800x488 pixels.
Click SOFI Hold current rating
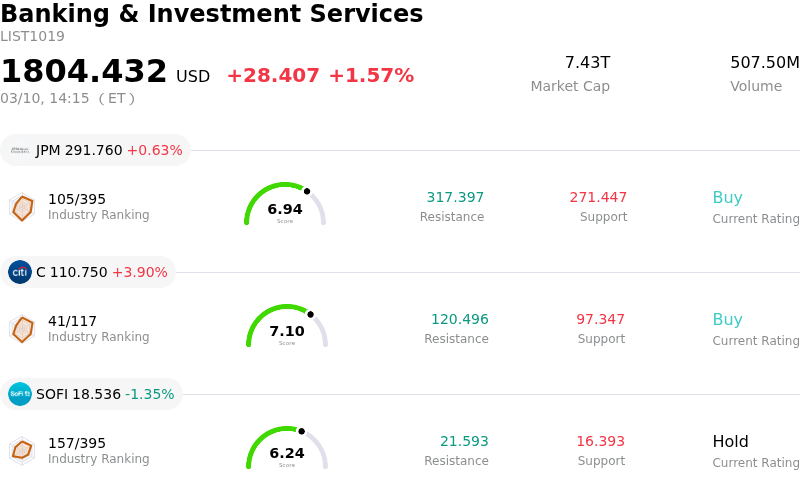click(x=730, y=442)
